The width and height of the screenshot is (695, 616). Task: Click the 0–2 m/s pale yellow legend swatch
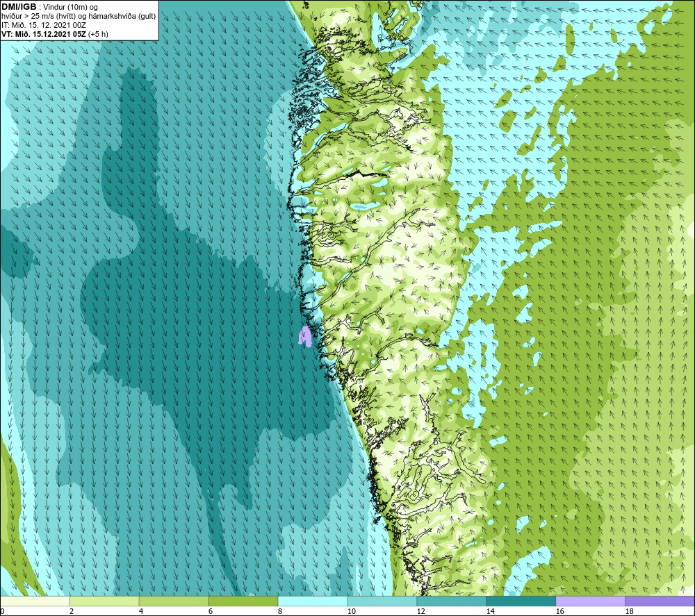pyautogui.click(x=35, y=601)
